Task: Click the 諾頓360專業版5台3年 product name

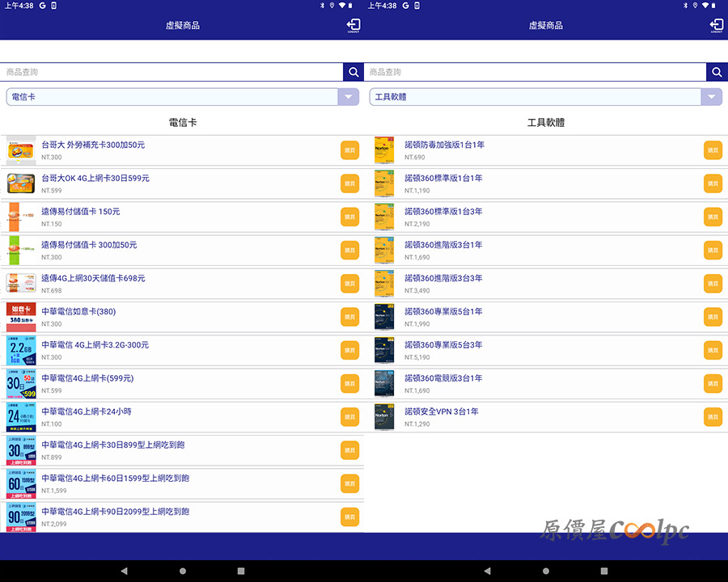Action: (443, 345)
